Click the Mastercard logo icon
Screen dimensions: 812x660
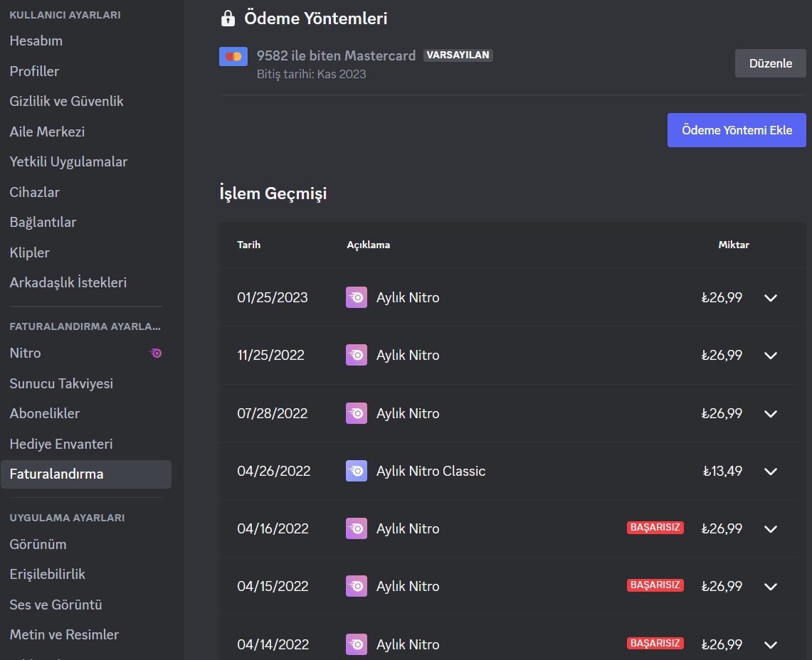point(233,56)
